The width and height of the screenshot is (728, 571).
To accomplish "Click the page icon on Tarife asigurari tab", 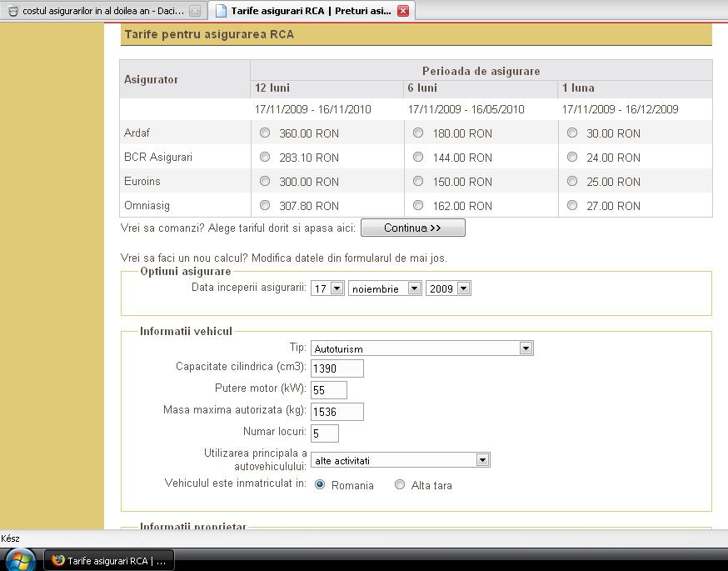I will pyautogui.click(x=220, y=11).
